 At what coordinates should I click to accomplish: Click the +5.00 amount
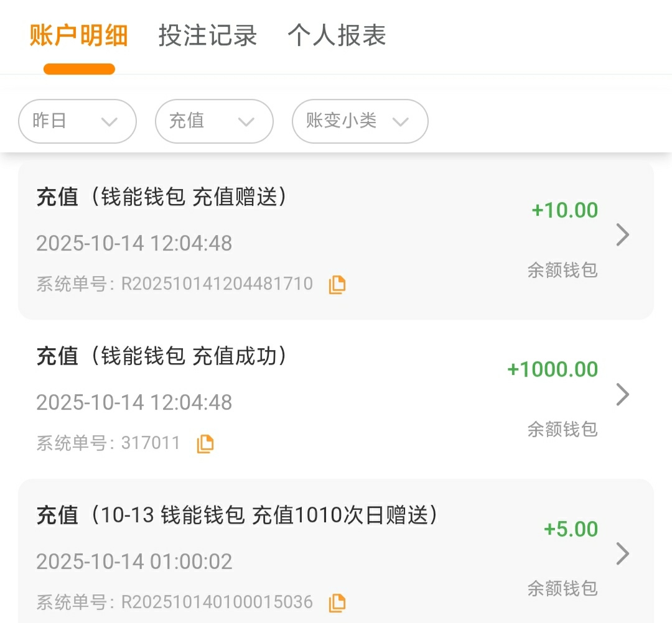[571, 529]
